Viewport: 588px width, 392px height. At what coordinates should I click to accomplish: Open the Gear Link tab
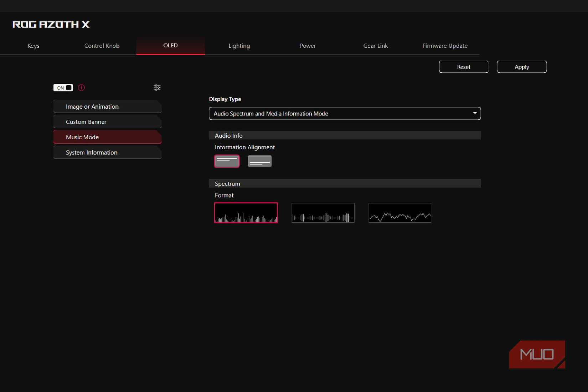pyautogui.click(x=376, y=46)
